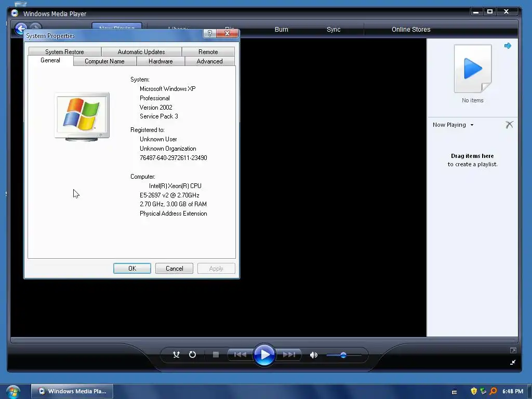
Task: Close the System Properties dialog
Action: coord(228,33)
